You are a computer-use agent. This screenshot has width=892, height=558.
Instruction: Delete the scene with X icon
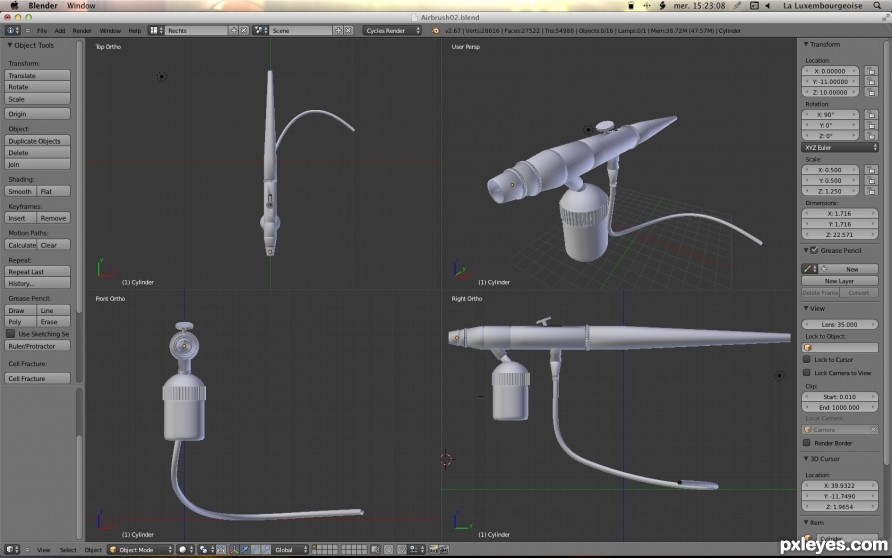point(349,30)
